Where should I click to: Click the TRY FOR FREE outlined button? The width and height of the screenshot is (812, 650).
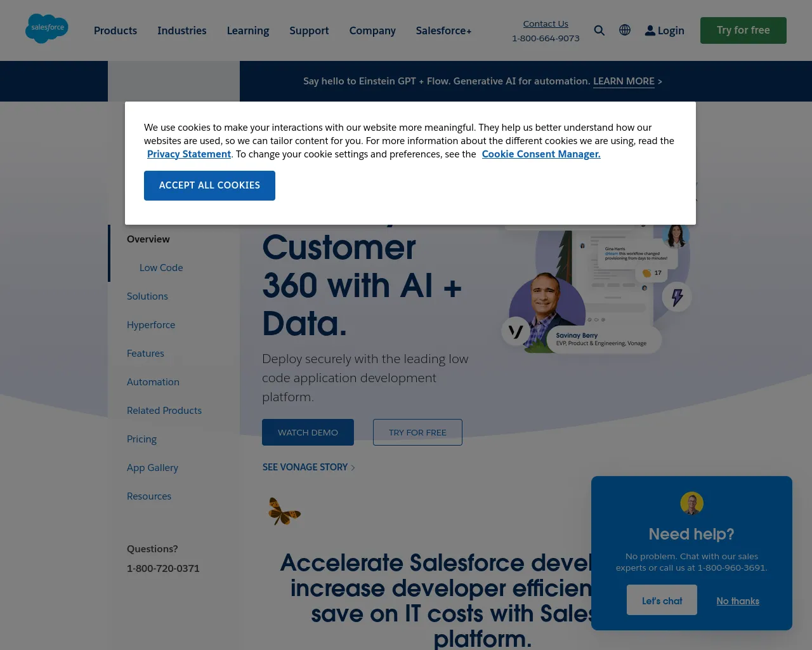tap(417, 432)
